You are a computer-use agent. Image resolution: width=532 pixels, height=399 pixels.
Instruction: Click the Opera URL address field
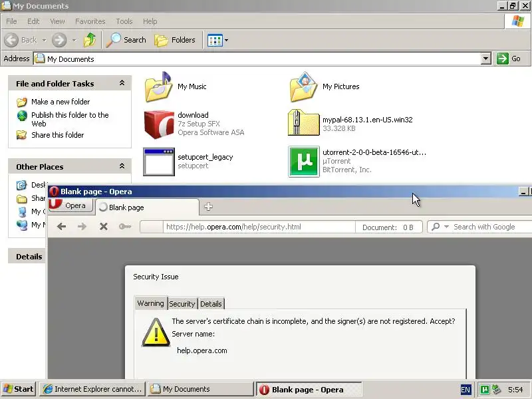(x=259, y=227)
